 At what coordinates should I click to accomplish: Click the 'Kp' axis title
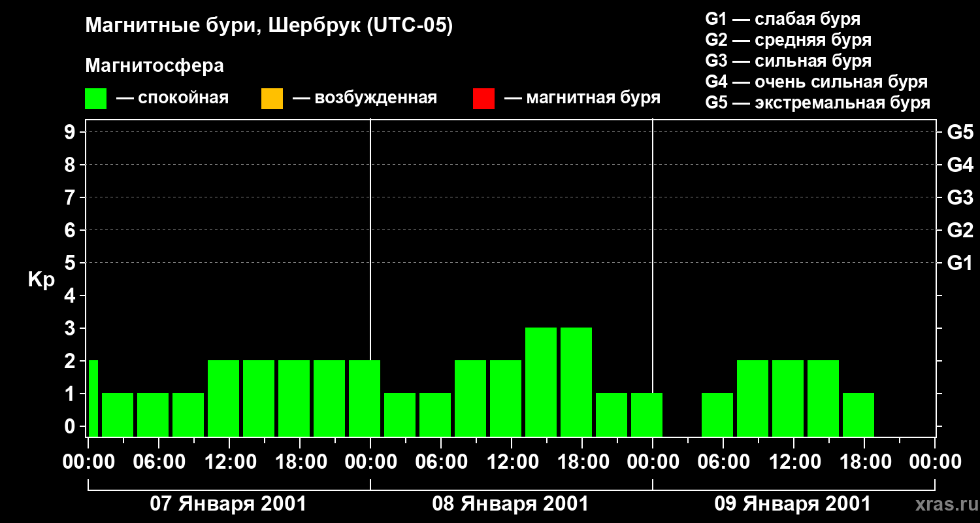[x=41, y=279]
